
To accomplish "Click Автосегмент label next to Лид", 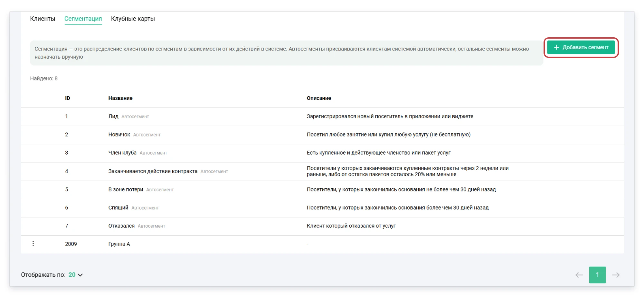I will pos(135,116).
